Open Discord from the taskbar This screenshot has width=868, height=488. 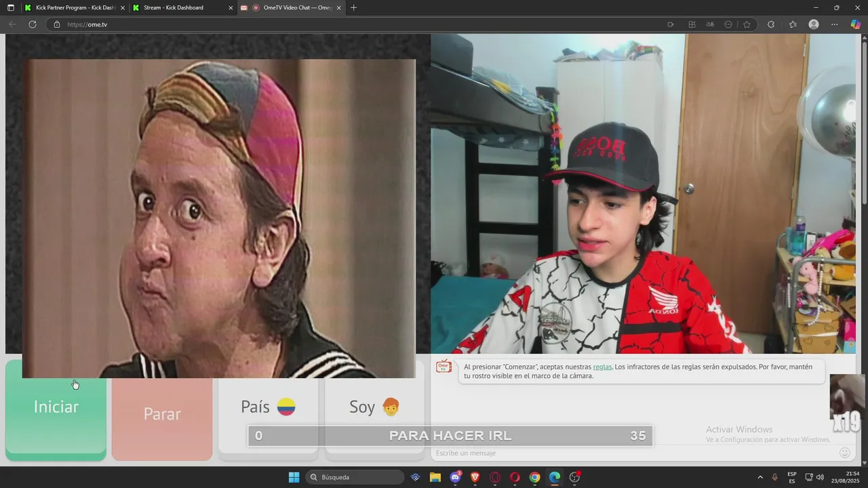coord(456,477)
